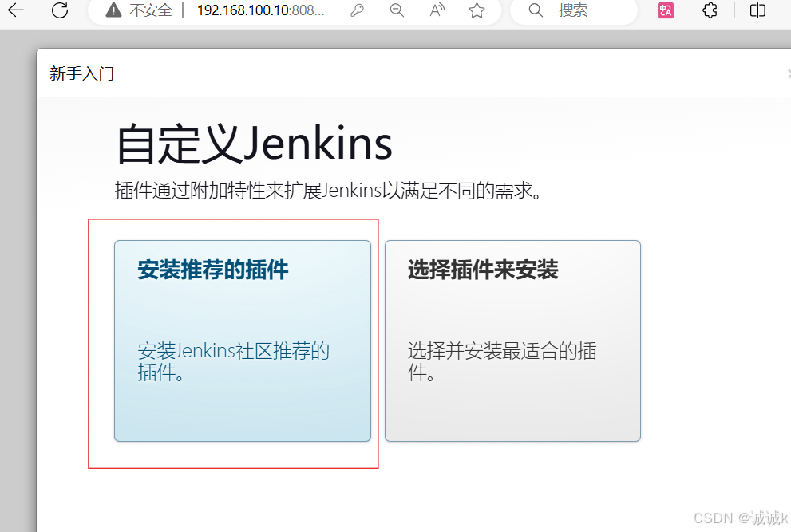791x532 pixels.
Task: Toggle the split screen icon
Action: (757, 10)
